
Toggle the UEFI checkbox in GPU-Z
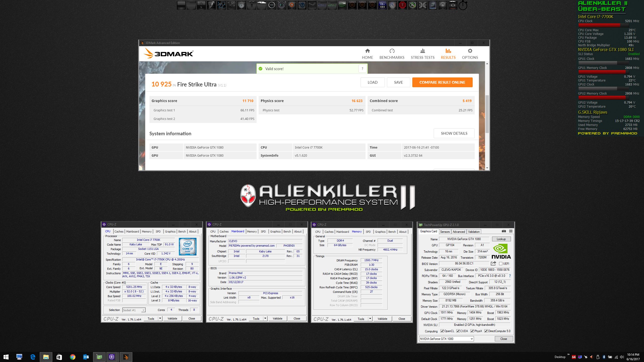point(501,264)
